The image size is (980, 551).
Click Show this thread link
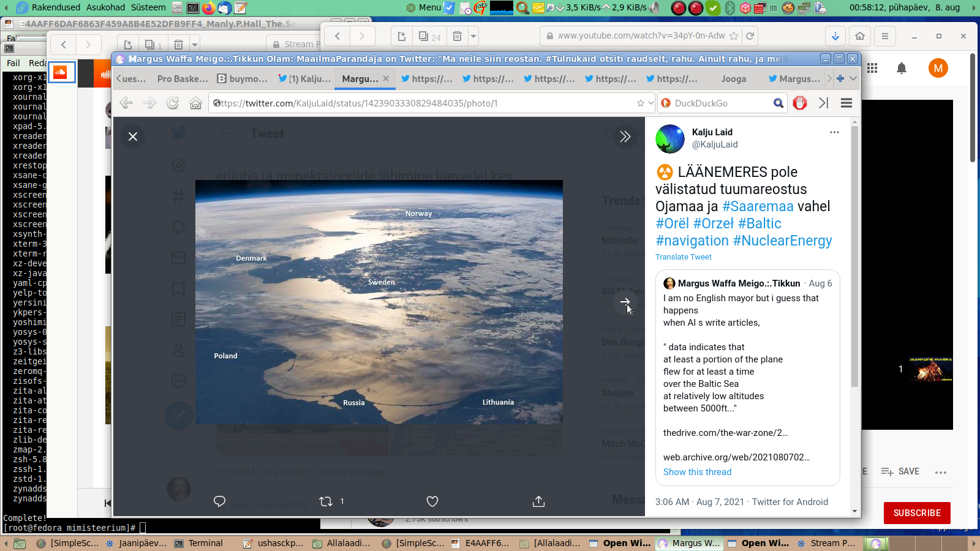(x=697, y=472)
